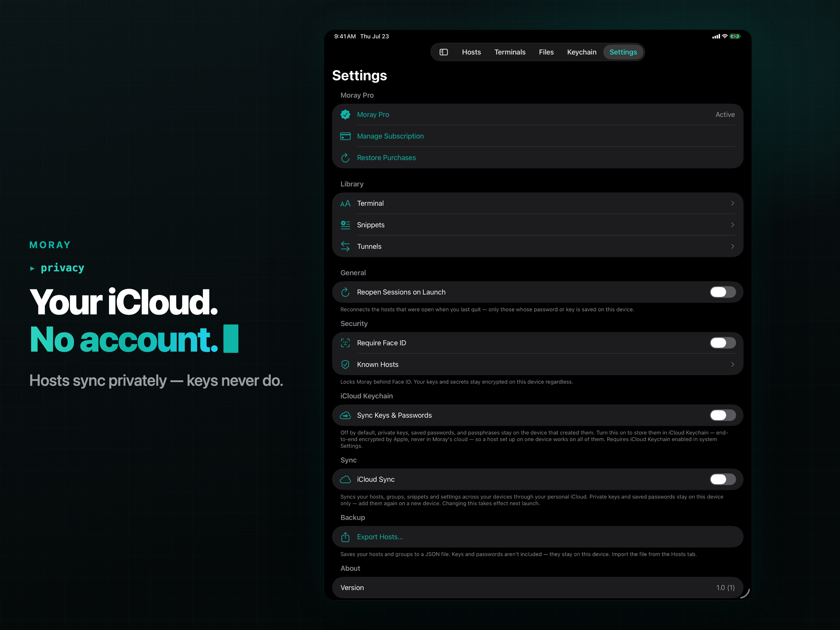
Task: Toggle the sidebar icon in tab bar
Action: [444, 52]
